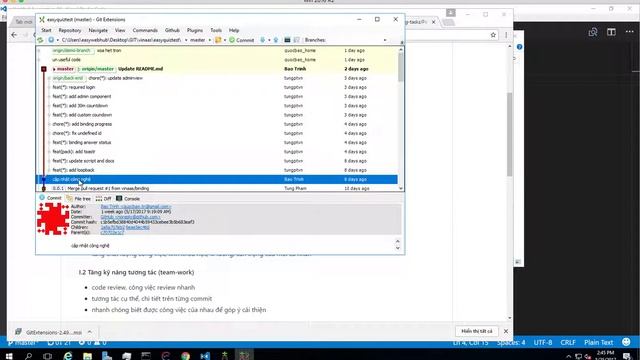Open GitExtensions msi download options chevron
Image resolution: width=640 pixels, height=360 pixels.
pos(89,332)
